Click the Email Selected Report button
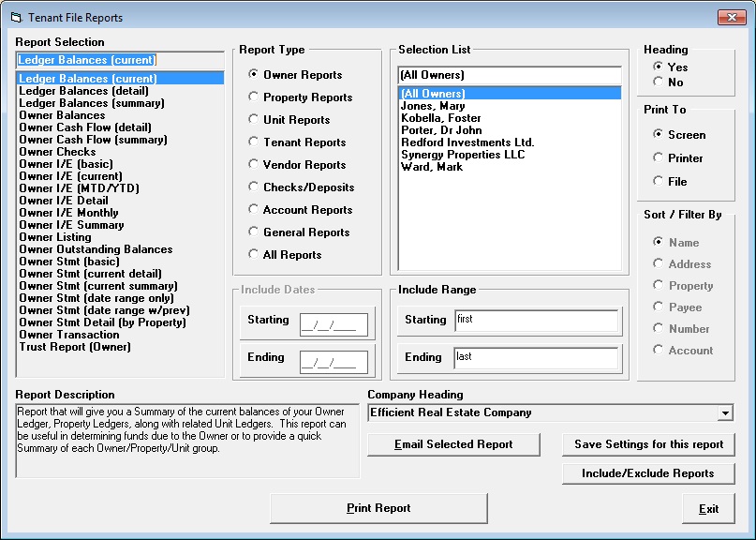This screenshot has width=756, height=540. coord(453,444)
